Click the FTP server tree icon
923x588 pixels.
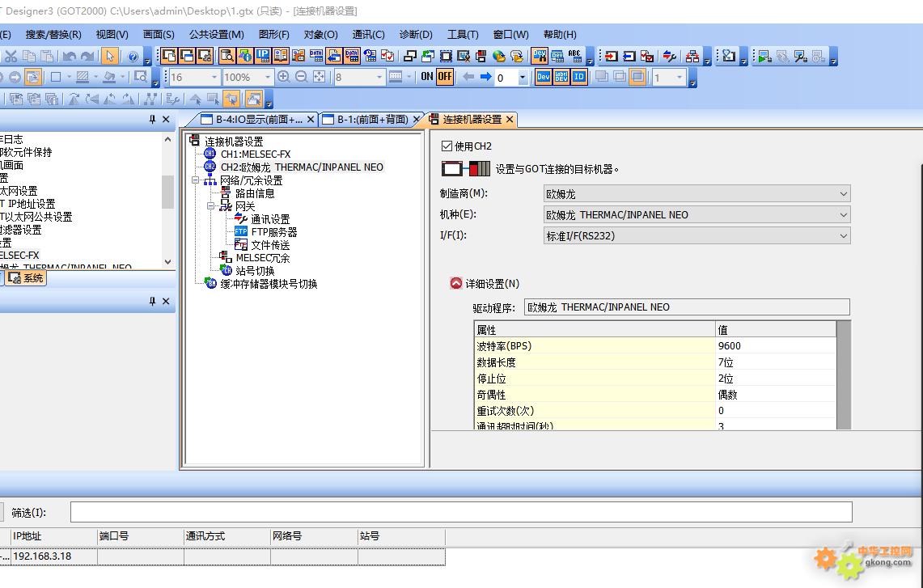(x=241, y=231)
